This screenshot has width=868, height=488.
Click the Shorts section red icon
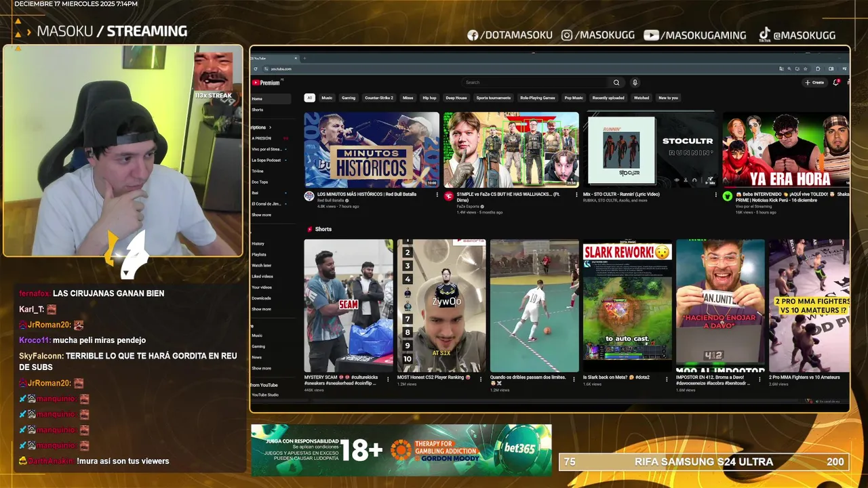coord(310,229)
